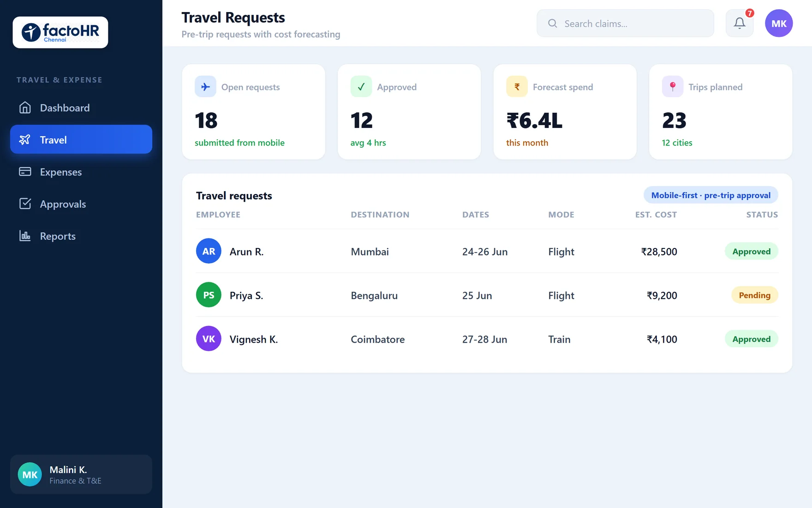This screenshot has width=812, height=508.
Task: Open the Approved card showing 12
Action: coord(409,112)
